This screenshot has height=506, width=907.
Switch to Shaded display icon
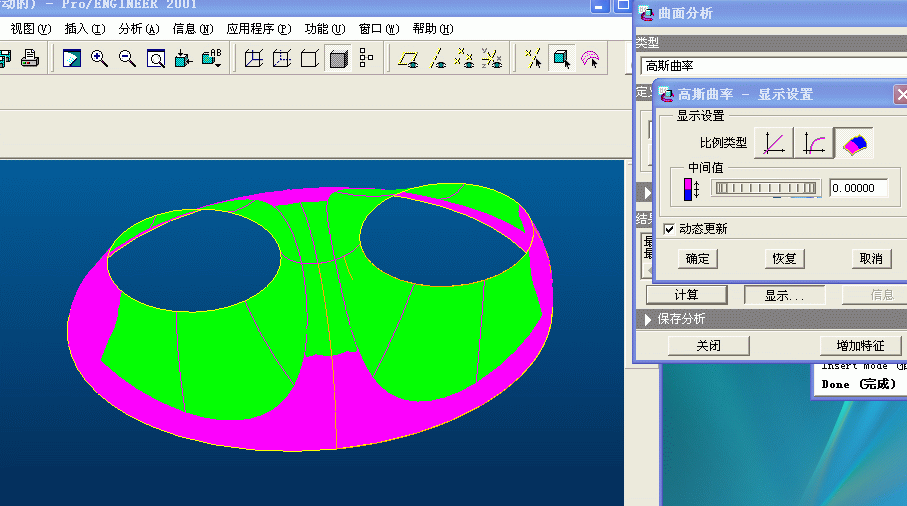pos(338,58)
